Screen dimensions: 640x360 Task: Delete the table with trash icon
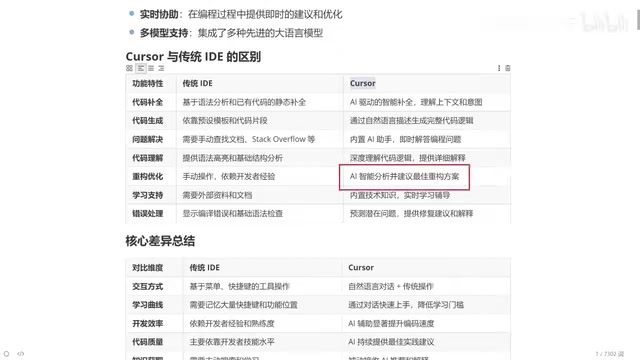point(508,68)
